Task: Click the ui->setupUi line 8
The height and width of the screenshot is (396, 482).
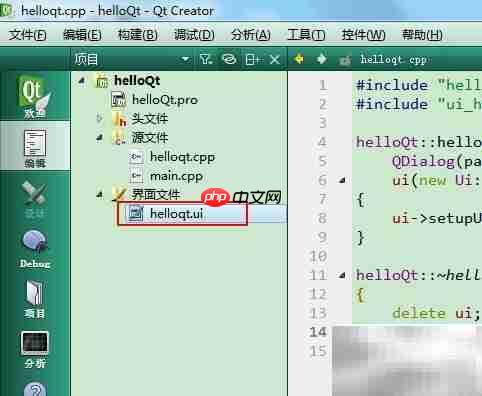Action: (437, 218)
